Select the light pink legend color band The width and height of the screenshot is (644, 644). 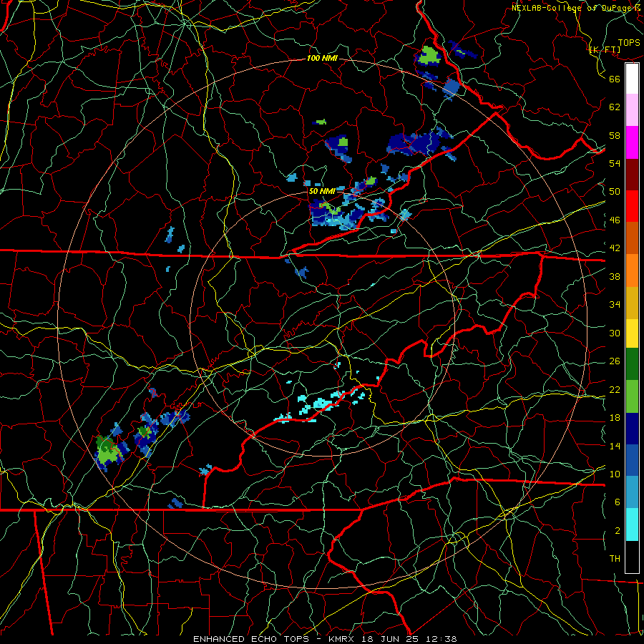point(632,110)
